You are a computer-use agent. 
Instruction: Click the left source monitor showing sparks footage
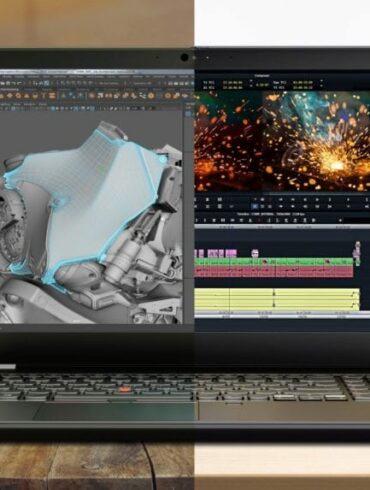click(x=229, y=141)
